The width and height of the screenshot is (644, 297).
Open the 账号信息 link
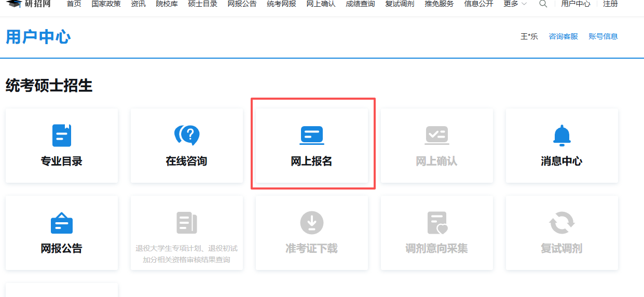coord(603,36)
